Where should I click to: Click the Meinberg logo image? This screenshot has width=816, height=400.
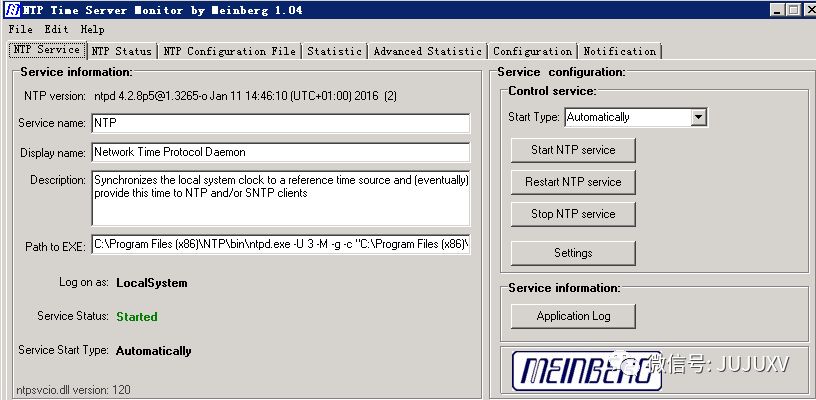coord(586,371)
